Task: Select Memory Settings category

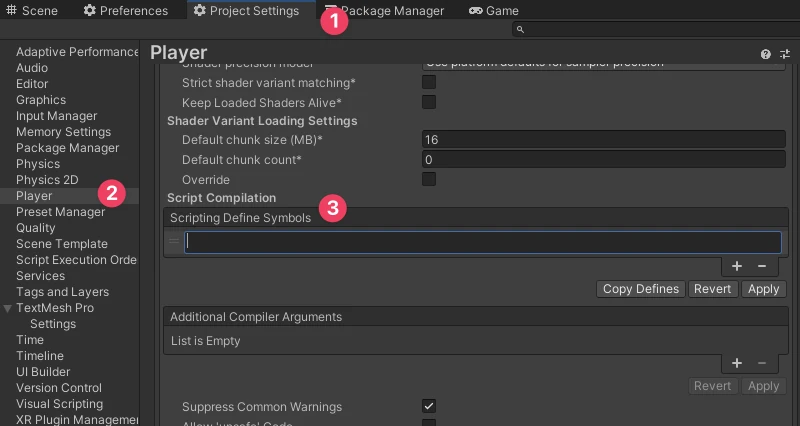Action: point(63,132)
